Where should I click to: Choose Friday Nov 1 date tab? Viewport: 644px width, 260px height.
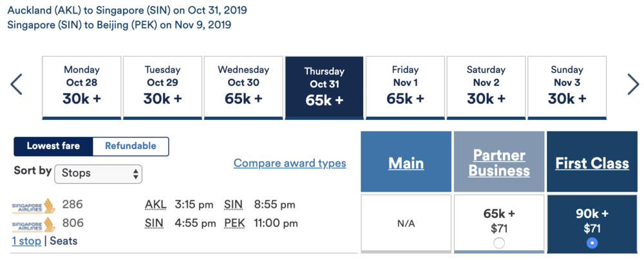click(x=405, y=87)
